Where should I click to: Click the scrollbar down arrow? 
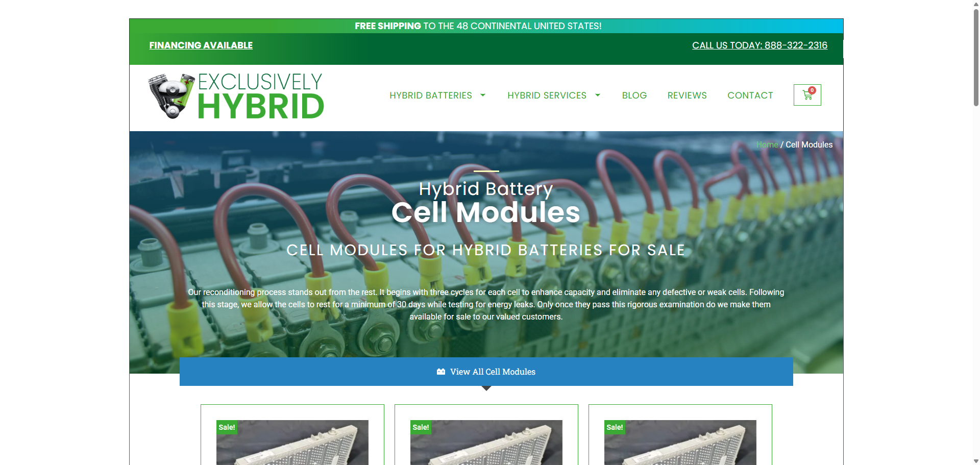[x=976, y=461]
